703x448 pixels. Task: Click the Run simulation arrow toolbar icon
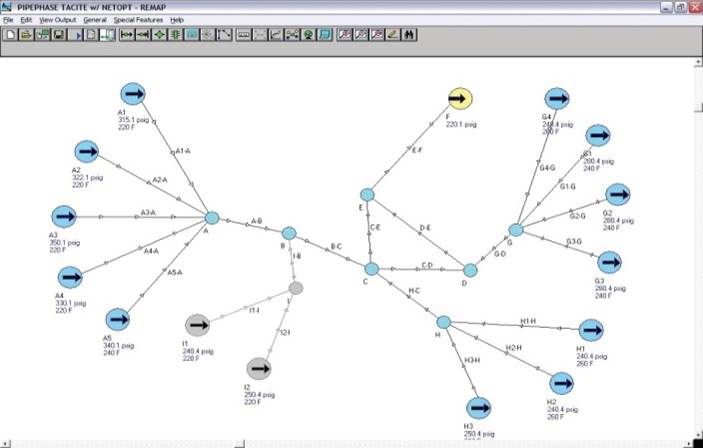pyautogui.click(x=75, y=35)
